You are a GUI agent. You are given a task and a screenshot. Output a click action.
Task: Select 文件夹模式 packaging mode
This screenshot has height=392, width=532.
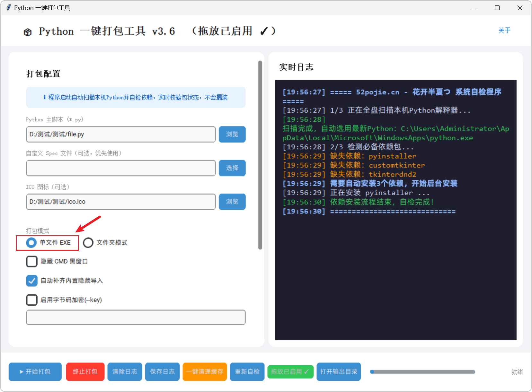105,243
